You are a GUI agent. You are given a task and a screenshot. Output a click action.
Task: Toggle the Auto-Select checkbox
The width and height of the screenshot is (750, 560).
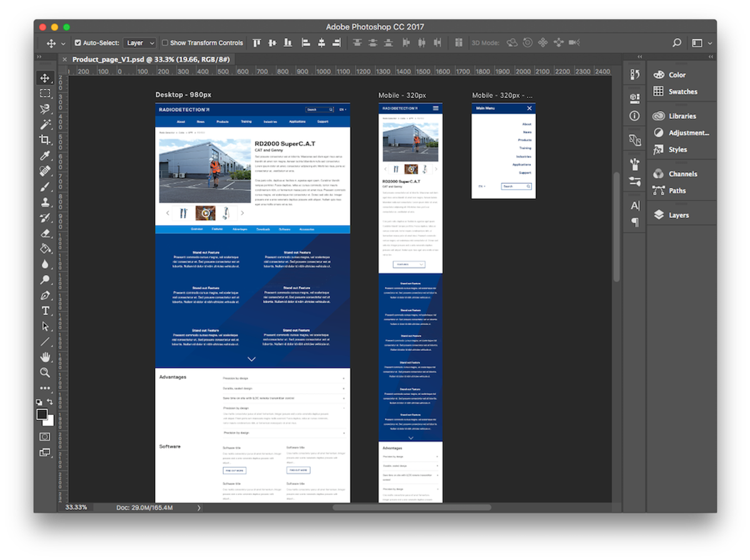pos(78,43)
